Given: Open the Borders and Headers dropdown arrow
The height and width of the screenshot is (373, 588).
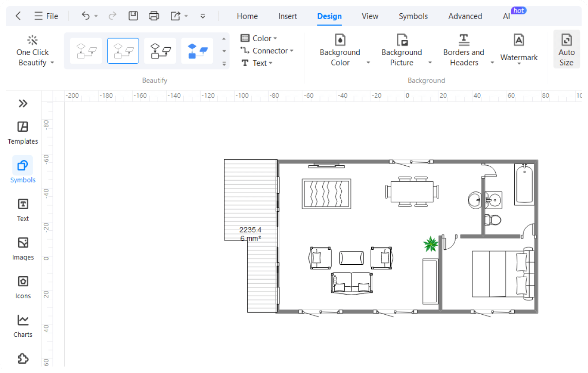Looking at the screenshot, I should tap(492, 63).
